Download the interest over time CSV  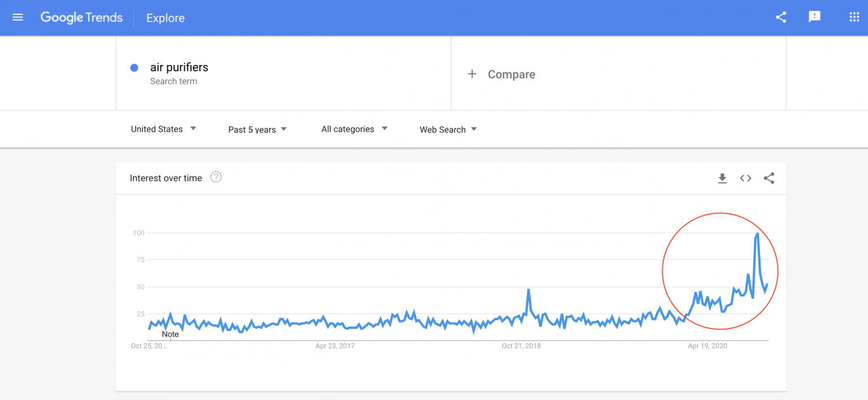[x=722, y=178]
